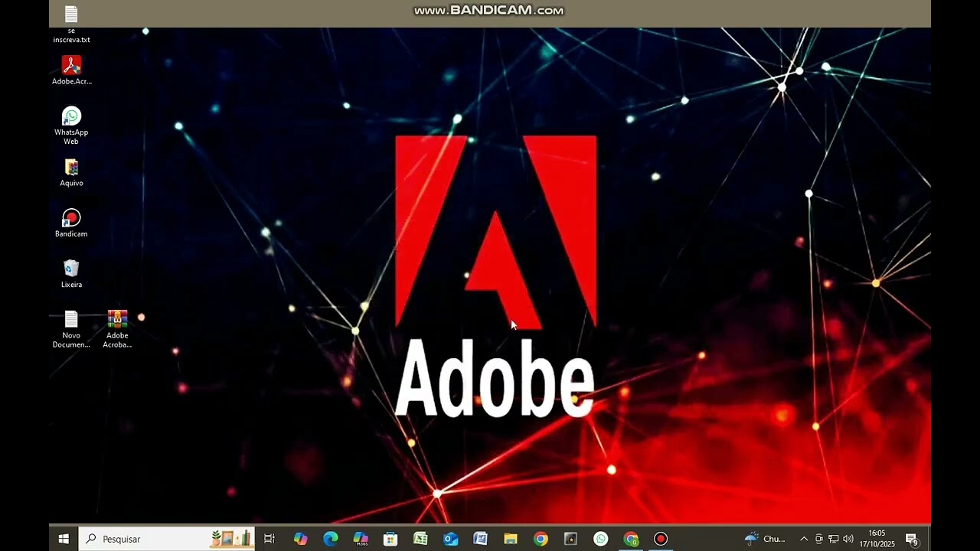Open network settings from the tray
This screenshot has height=551, width=980.
click(833, 539)
